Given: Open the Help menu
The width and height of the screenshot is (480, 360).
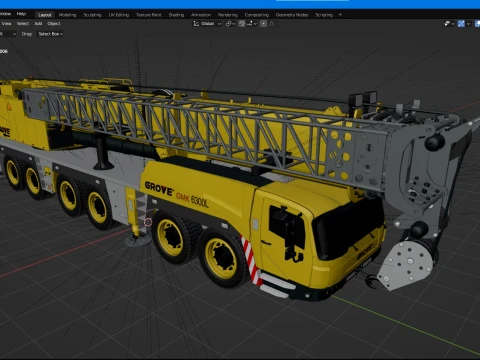Looking at the screenshot, I should [x=21, y=14].
